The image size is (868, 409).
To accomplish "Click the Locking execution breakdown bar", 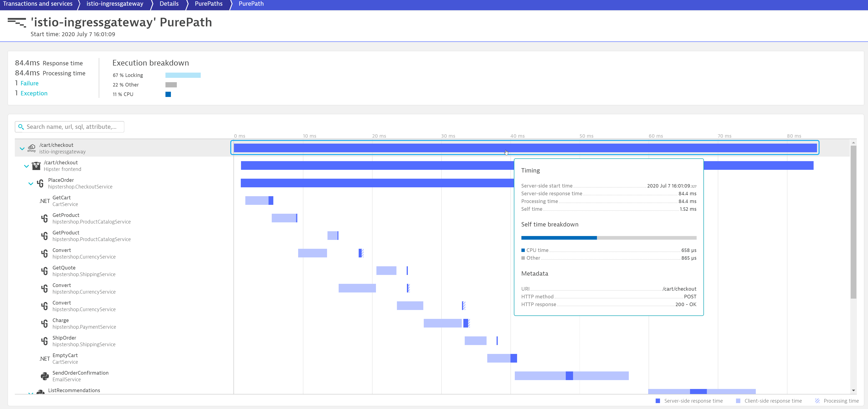I will 183,75.
